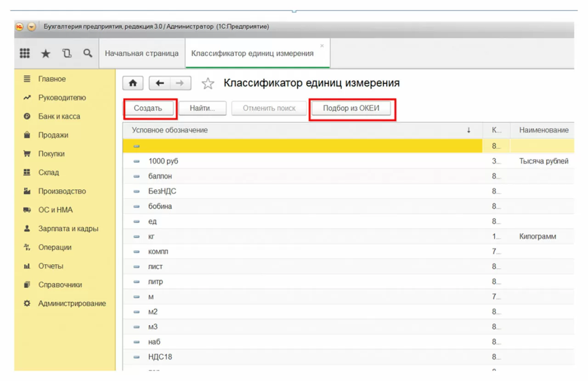Click the Производство factory icon
This screenshot has height=381, width=588.
[x=27, y=191]
